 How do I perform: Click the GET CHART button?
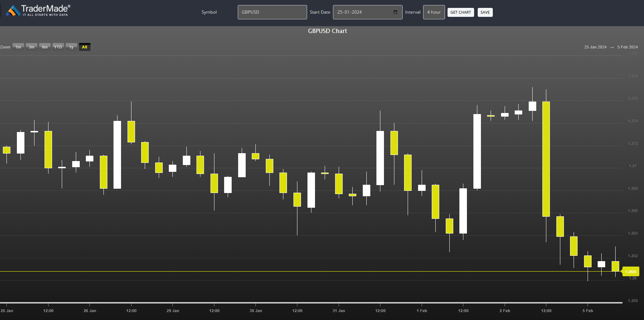pos(460,12)
